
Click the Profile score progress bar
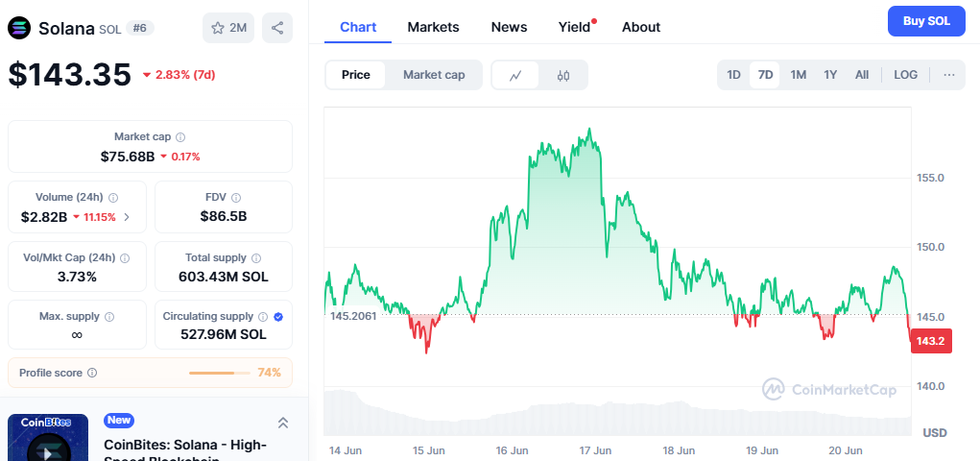pos(219,373)
